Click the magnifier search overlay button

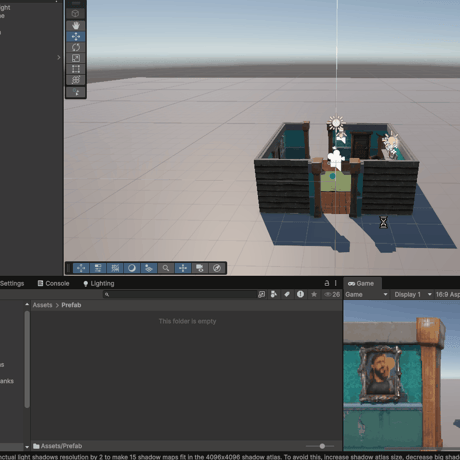pos(166,268)
